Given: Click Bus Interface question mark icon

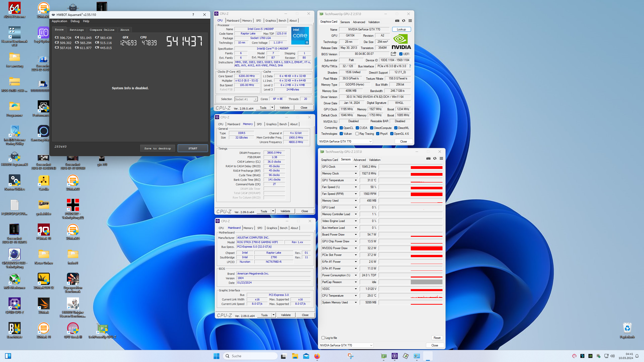Looking at the screenshot, I should pos(410,66).
